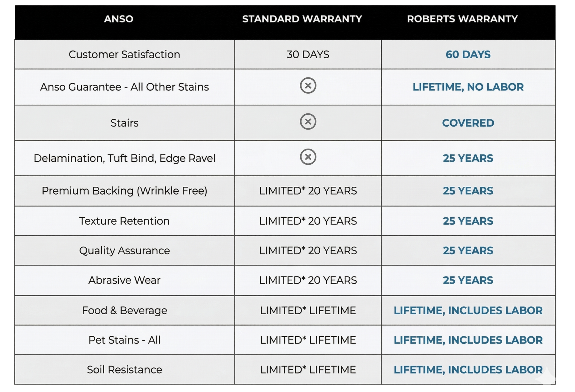Click the Pet Stains - All label
575x392 pixels.
124,340
